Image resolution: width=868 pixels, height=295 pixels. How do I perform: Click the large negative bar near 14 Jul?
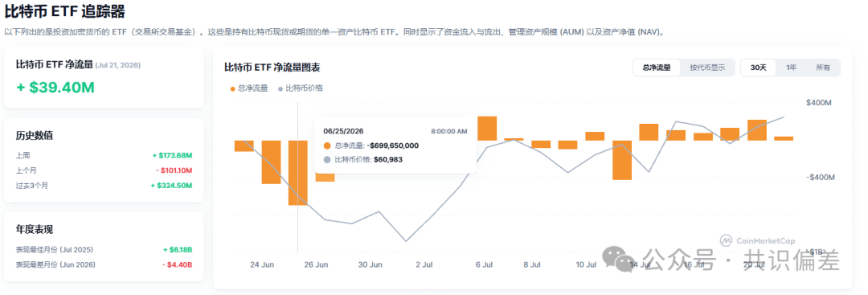621,160
